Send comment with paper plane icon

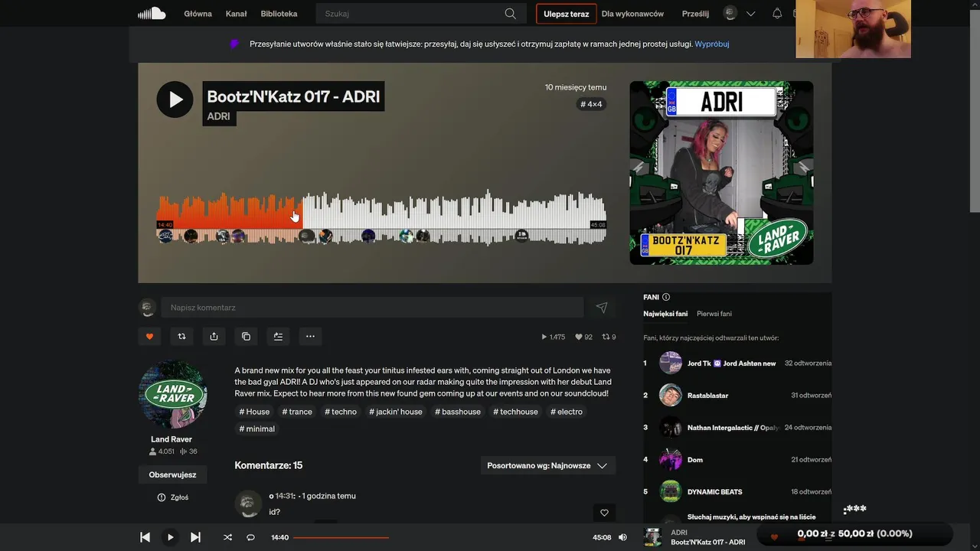602,308
